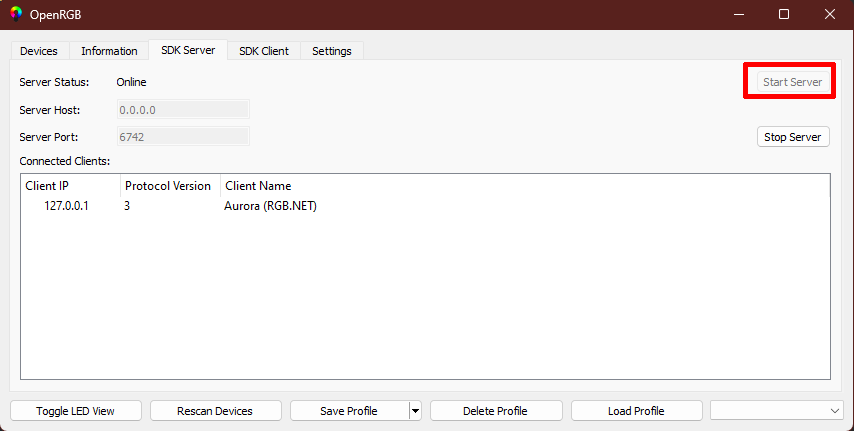Image resolution: width=854 pixels, height=431 pixels.
Task: Open the Settings tab
Action: [x=332, y=51]
